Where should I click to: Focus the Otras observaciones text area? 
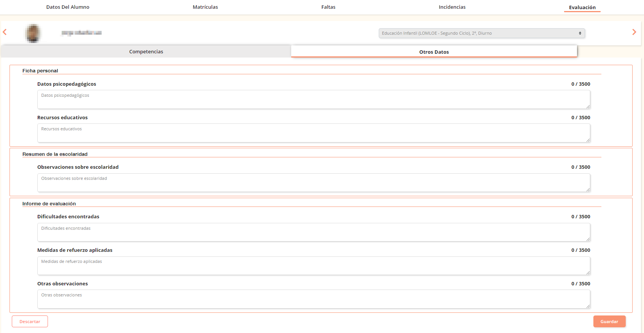[x=314, y=299]
